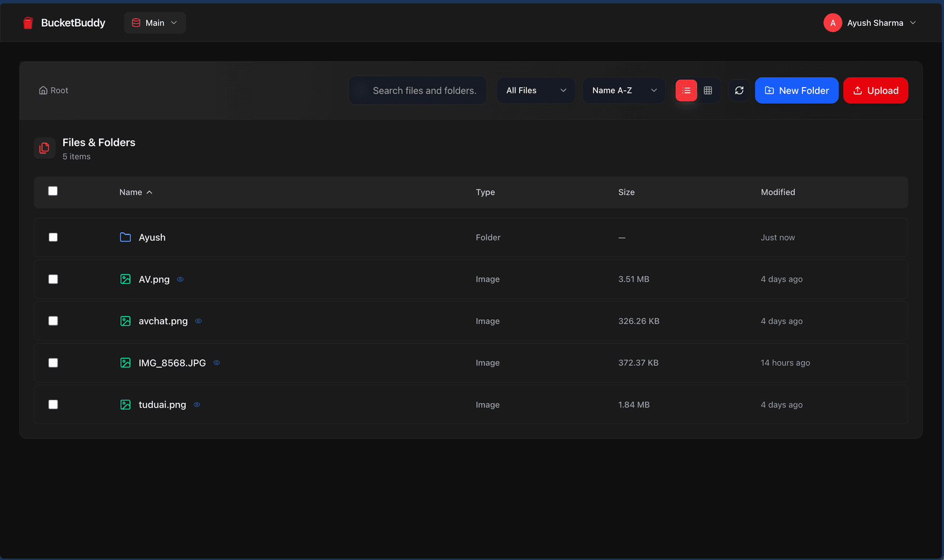Click the search files and folders field

click(418, 90)
